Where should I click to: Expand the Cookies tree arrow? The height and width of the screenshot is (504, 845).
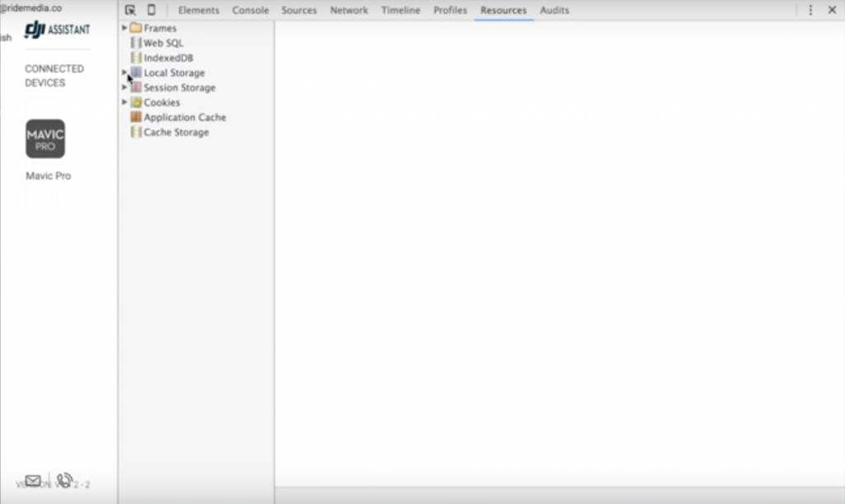tap(125, 102)
